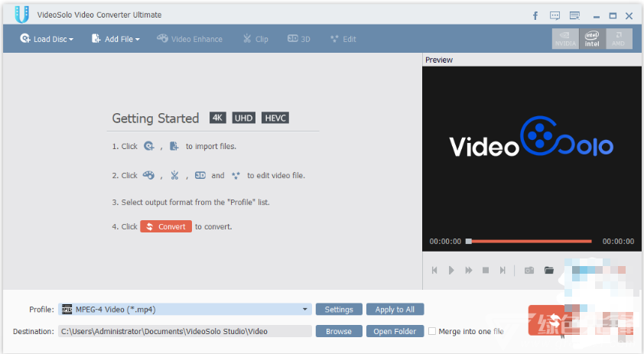Click the scissors clip icon in step 2

pos(174,175)
